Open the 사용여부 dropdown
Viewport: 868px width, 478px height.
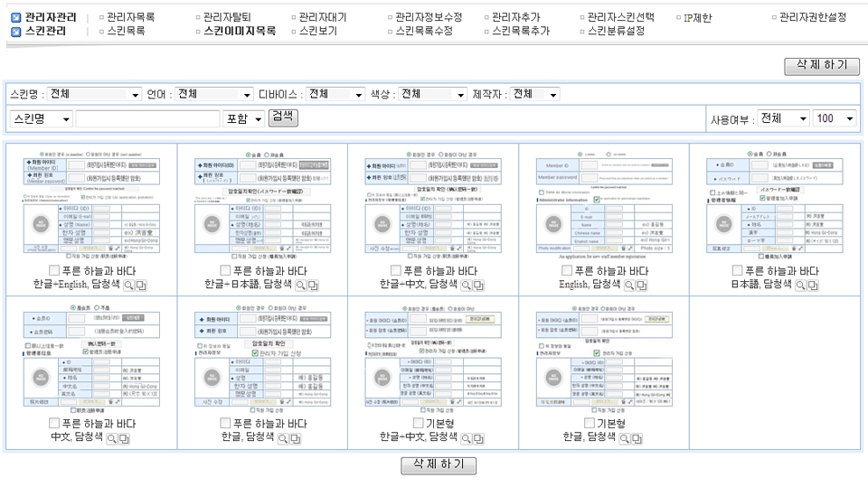[783, 118]
